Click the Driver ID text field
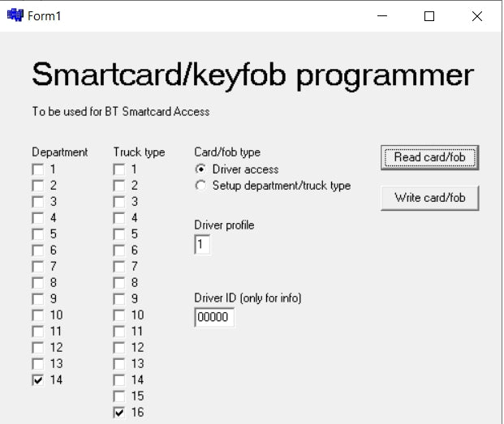Screen dimensions: 504x424 point(214,318)
